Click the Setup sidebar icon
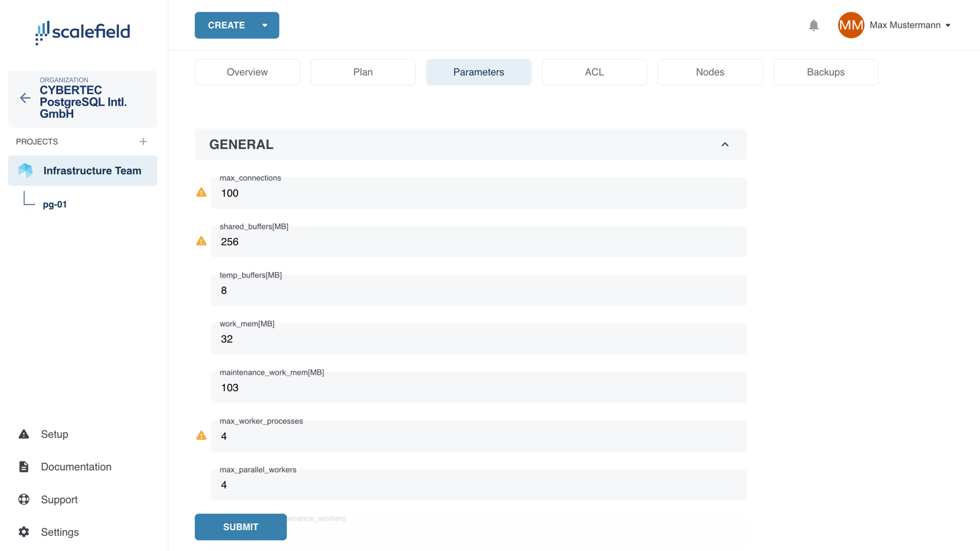 [x=24, y=433]
